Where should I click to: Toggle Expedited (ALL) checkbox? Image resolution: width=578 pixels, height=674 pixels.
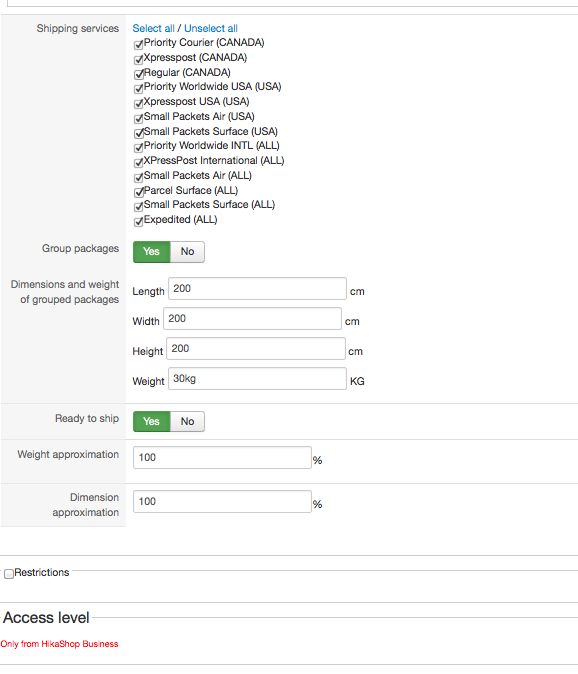pyautogui.click(x=138, y=221)
